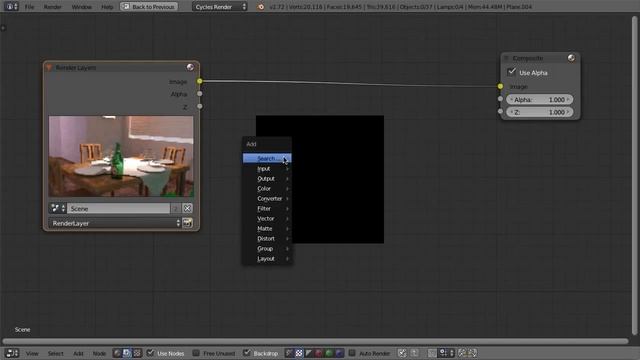Open the Render menu
This screenshot has width=640, height=360.
coord(53,7)
